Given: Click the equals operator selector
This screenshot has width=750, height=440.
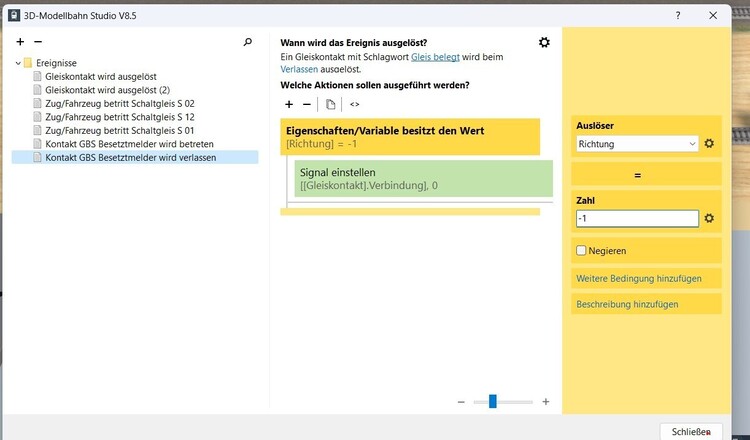Looking at the screenshot, I should (x=646, y=175).
